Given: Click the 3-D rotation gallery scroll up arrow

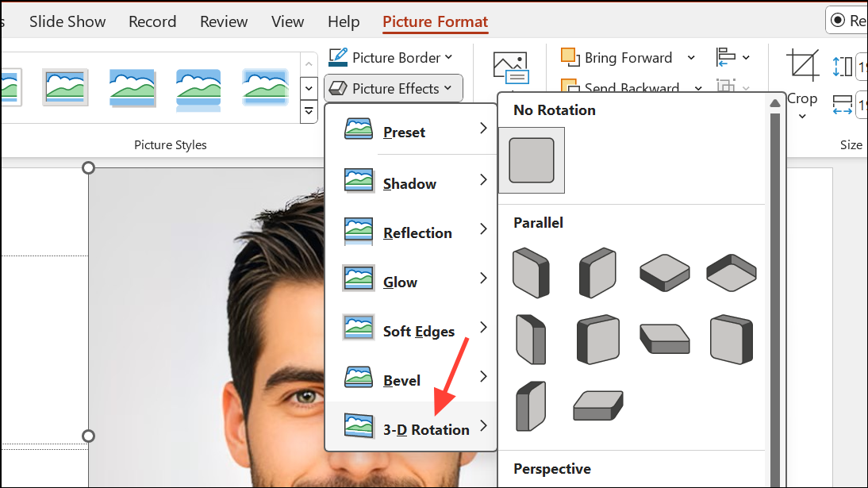Looking at the screenshot, I should pyautogui.click(x=774, y=104).
